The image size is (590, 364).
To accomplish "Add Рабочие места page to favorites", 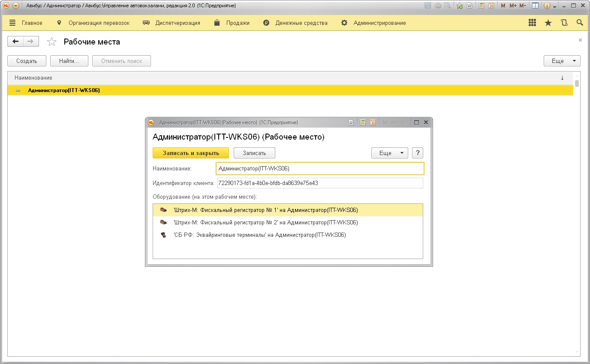I will 51,42.
